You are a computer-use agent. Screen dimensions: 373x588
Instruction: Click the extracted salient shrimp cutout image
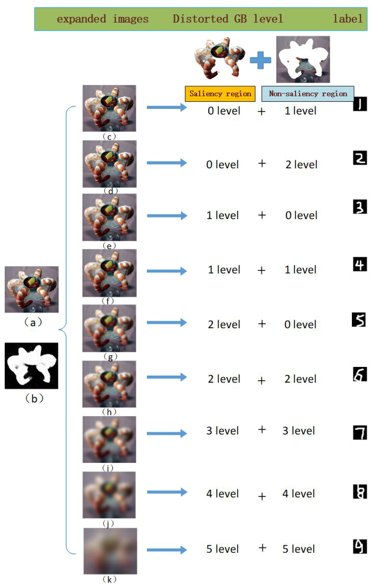[220, 58]
